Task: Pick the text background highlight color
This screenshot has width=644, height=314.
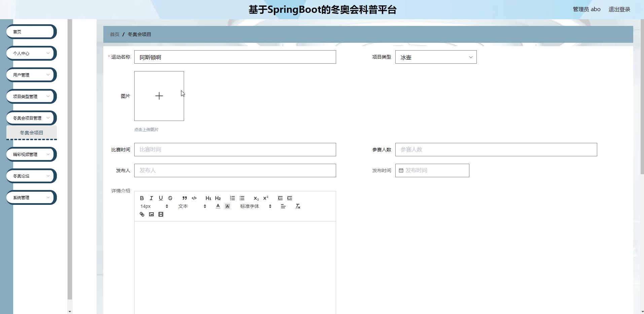Action: (227, 206)
